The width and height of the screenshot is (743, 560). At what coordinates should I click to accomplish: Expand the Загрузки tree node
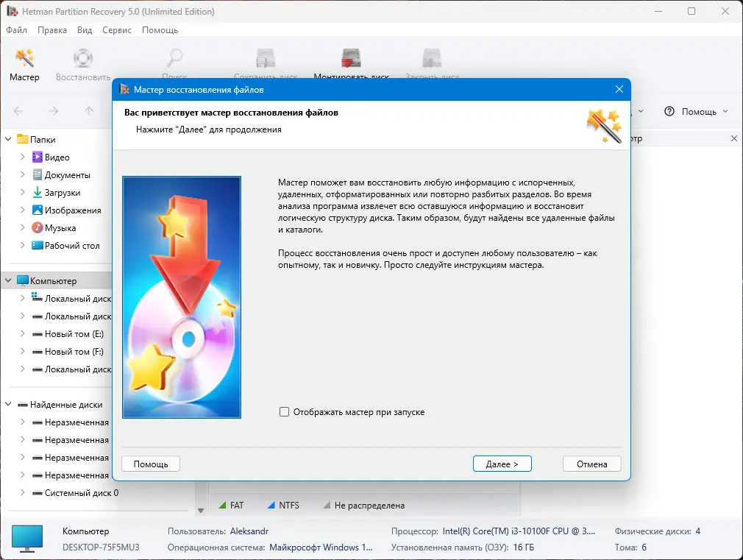click(22, 193)
